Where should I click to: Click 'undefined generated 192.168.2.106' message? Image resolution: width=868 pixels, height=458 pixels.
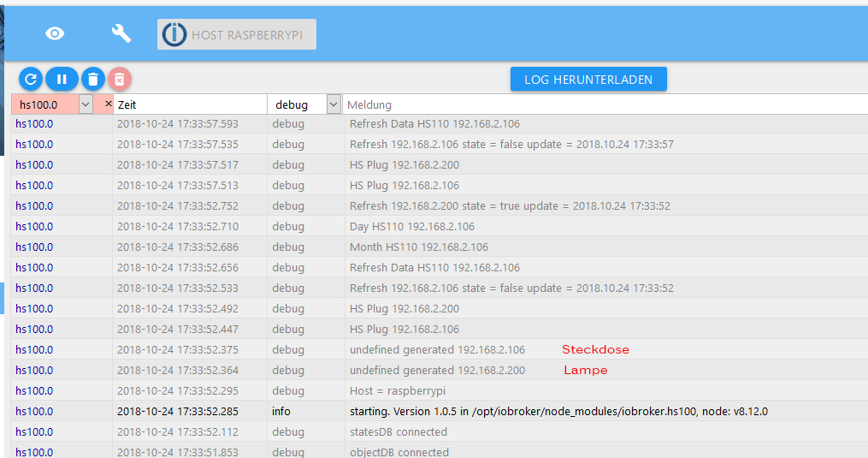pos(437,349)
